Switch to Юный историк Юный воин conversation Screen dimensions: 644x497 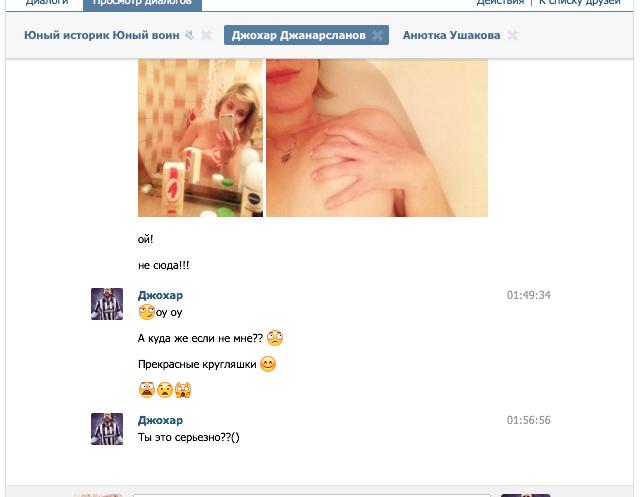tap(101, 35)
